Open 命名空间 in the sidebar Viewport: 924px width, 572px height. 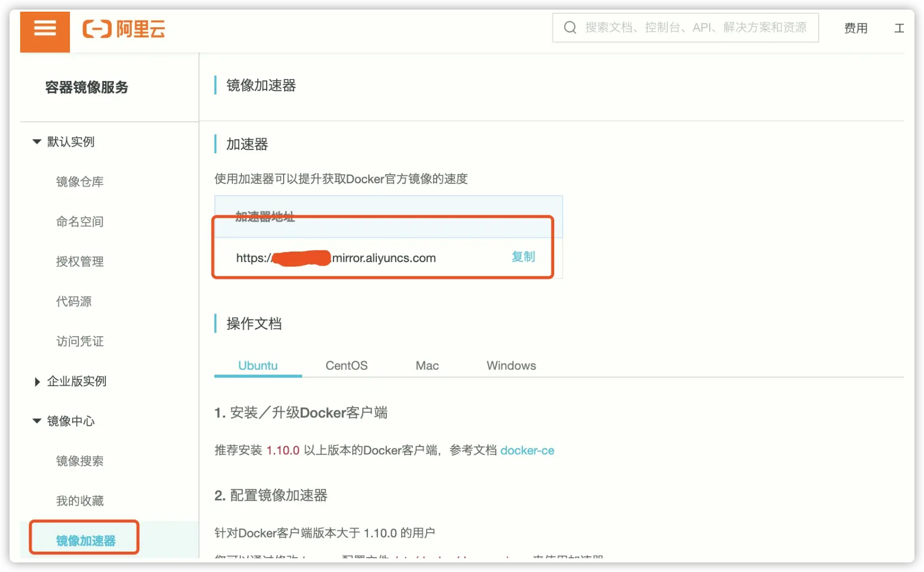tap(80, 221)
